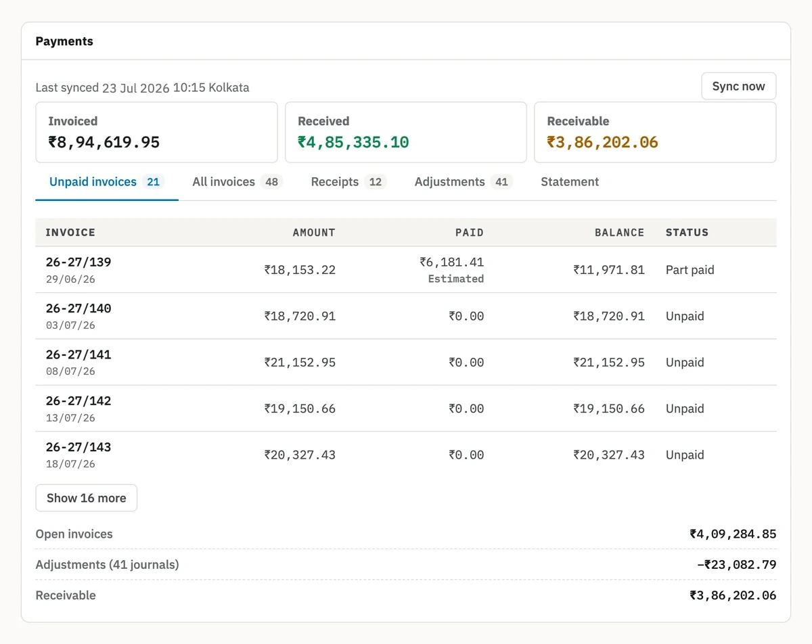Click invoice date 08/07/26
Image resolution: width=812 pixels, height=644 pixels.
70,371
